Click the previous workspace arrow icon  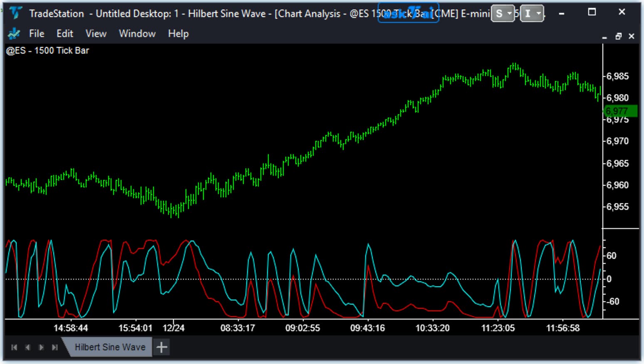[27, 347]
